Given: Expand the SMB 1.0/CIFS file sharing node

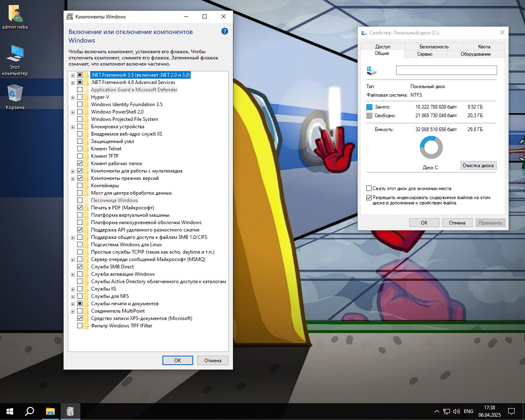Looking at the screenshot, I should pos(73,238).
